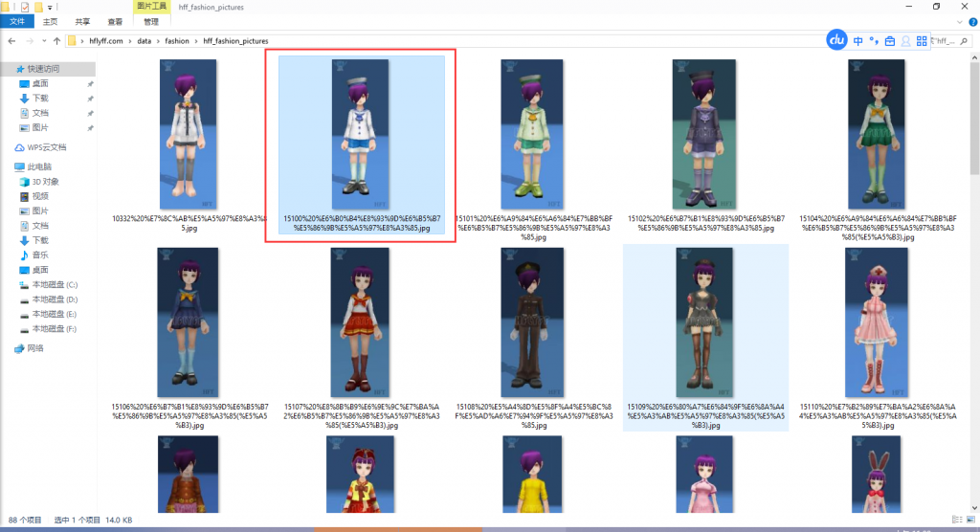Click Properties checkmark quick-access icon

[25, 7]
